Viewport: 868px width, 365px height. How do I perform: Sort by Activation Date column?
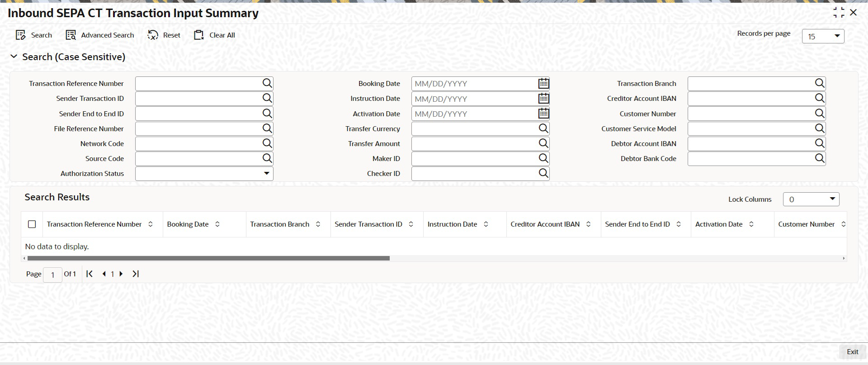tap(751, 224)
